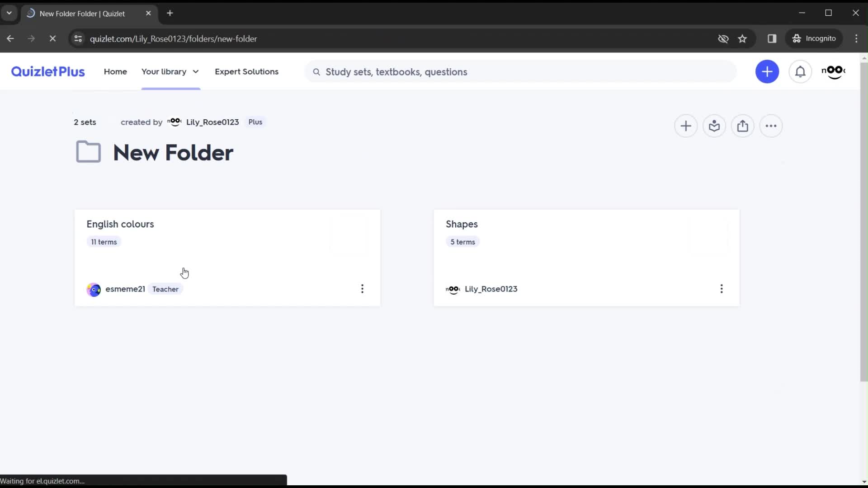Click the add set to folder icon
Viewport: 868px width, 488px height.
pyautogui.click(x=685, y=126)
